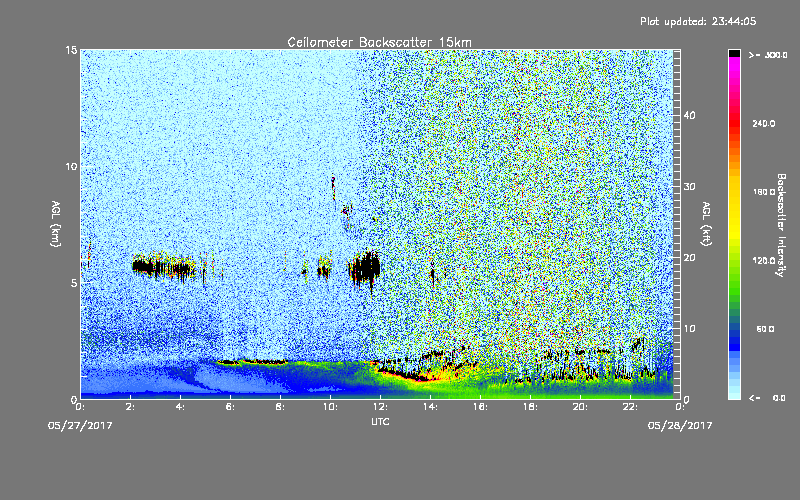
Task: Click the '240.0' colorbar value
Action: tap(764, 123)
